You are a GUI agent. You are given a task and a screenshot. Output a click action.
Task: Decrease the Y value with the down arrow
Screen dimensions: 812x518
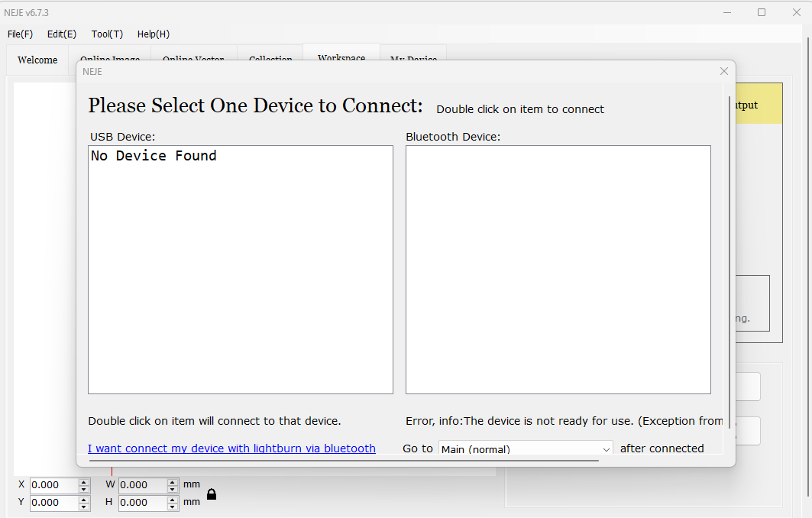point(84,507)
